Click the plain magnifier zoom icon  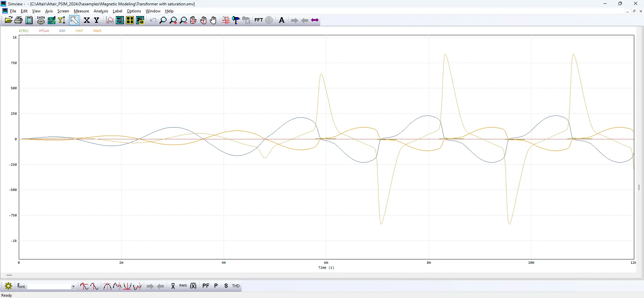pos(163,20)
